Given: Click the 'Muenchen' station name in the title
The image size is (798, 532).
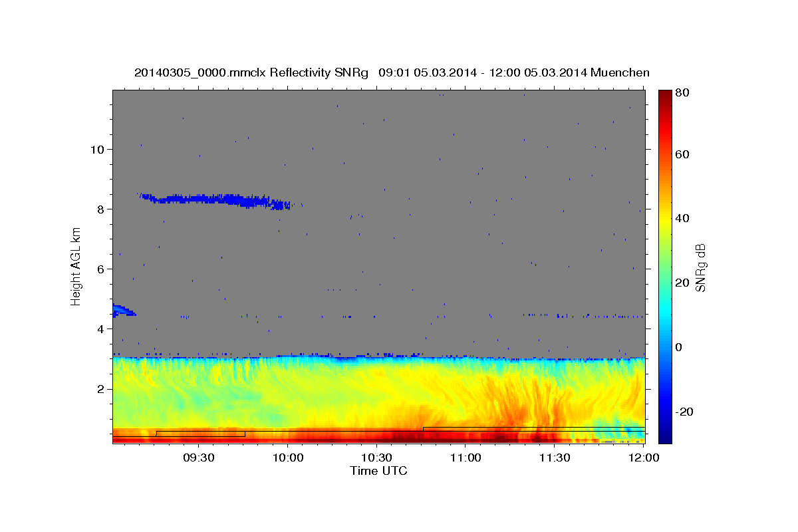Looking at the screenshot, I should (x=619, y=72).
